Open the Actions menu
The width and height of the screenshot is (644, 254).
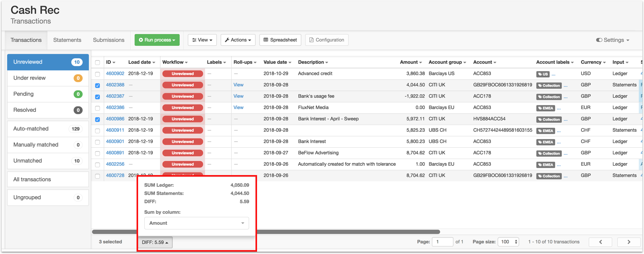pos(238,40)
